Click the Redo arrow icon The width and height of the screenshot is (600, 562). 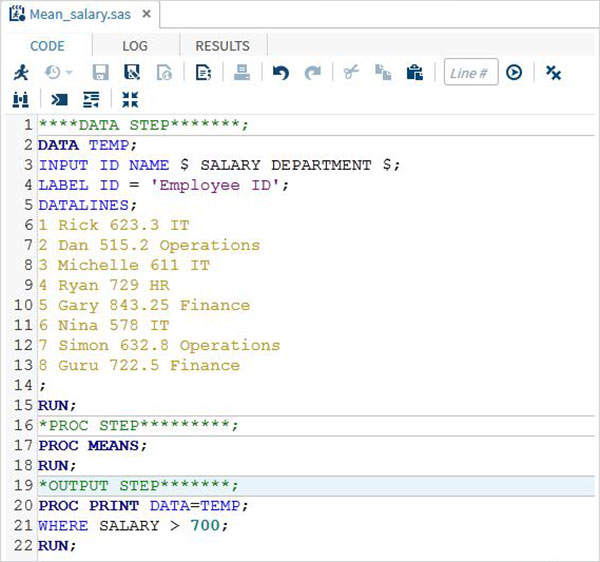pos(313,73)
